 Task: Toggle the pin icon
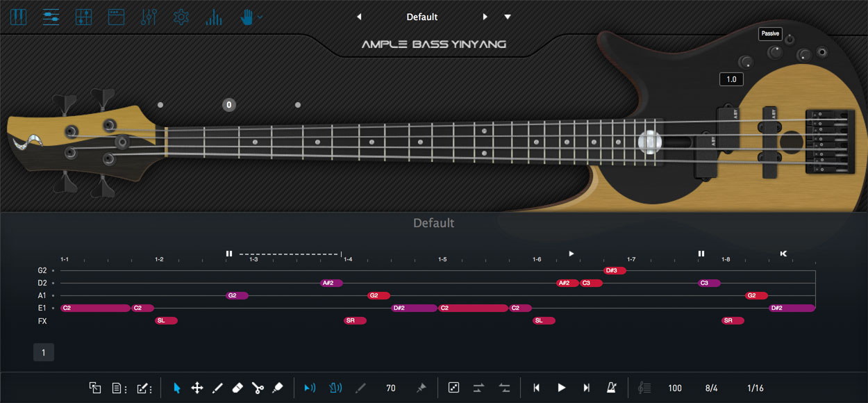[x=421, y=388]
